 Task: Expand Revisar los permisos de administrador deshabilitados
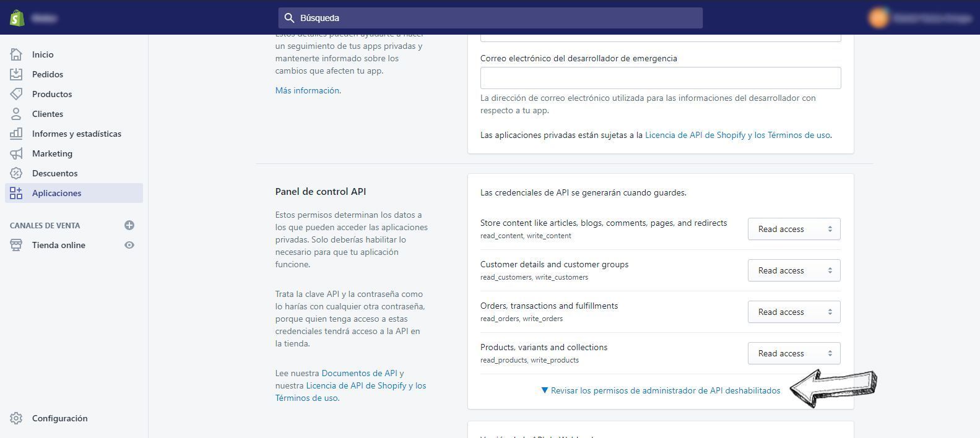(x=661, y=390)
